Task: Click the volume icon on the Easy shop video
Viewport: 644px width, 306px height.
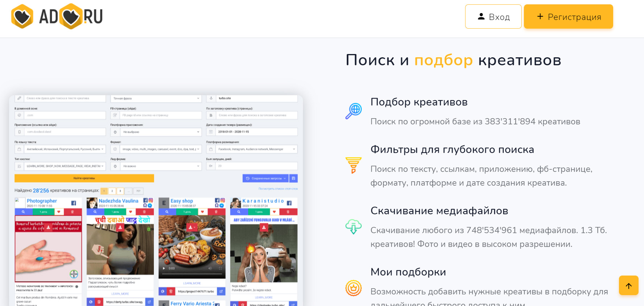Action: click(x=210, y=268)
